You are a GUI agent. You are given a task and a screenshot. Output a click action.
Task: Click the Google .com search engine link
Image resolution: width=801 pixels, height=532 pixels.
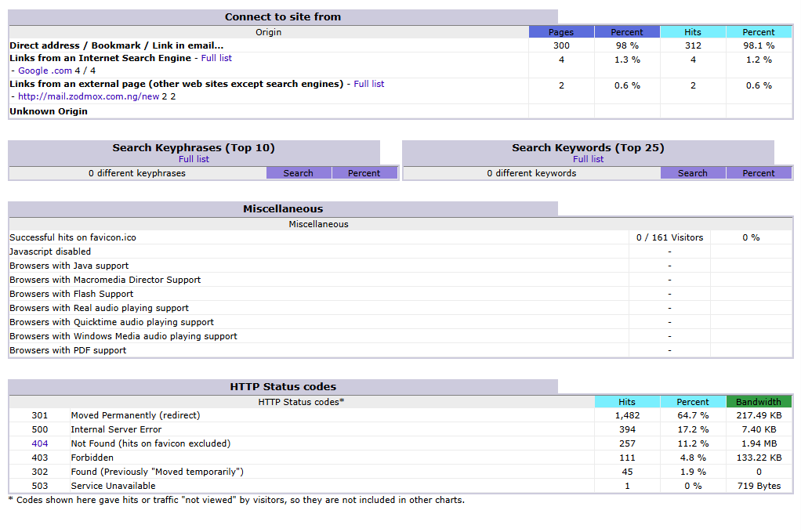45,71
